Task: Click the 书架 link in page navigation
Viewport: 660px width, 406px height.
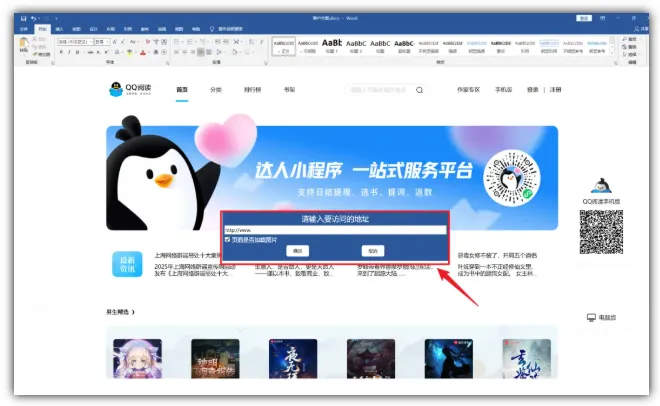Action: tap(289, 90)
